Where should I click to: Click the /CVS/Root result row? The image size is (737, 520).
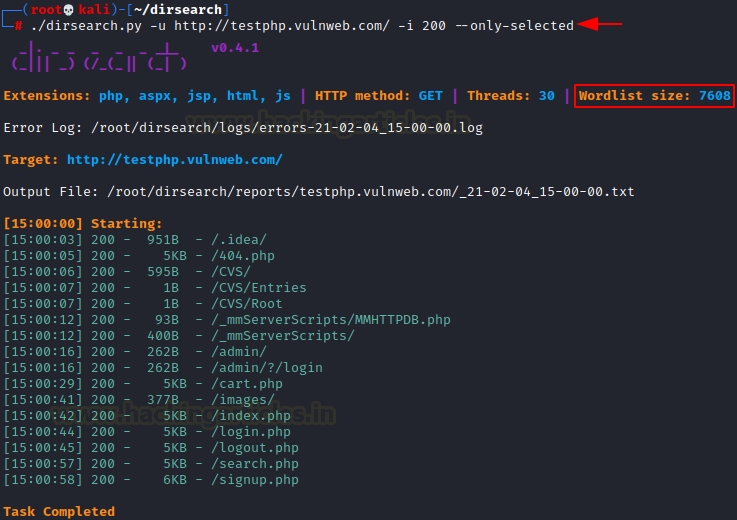[143, 304]
